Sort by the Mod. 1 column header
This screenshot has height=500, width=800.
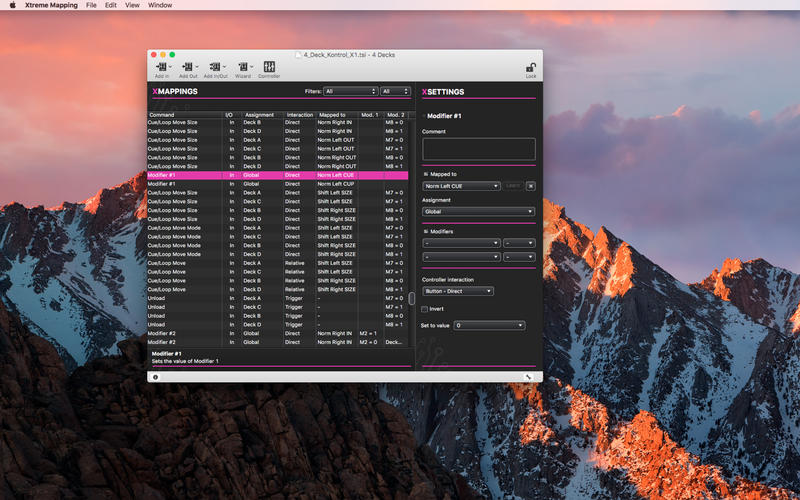370,115
